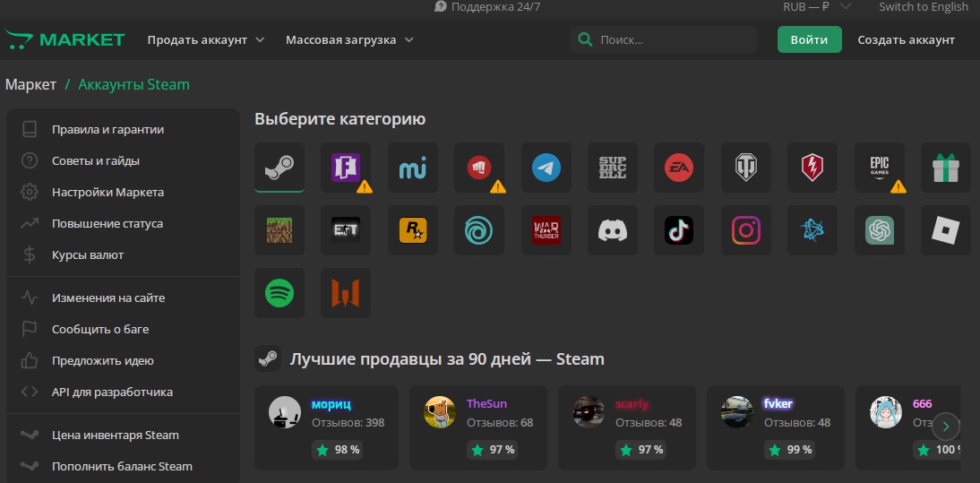This screenshot has height=483, width=980.
Task: Open the War Thunder category icon
Action: [546, 230]
